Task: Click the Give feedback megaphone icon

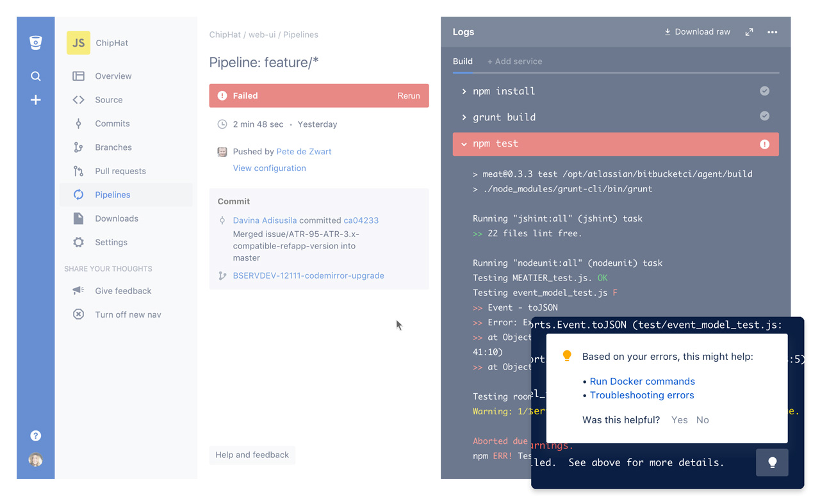Action: click(x=78, y=291)
